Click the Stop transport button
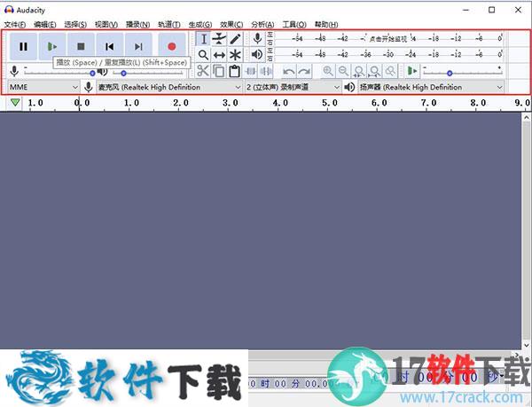The height and width of the screenshot is (407, 532). (81, 46)
